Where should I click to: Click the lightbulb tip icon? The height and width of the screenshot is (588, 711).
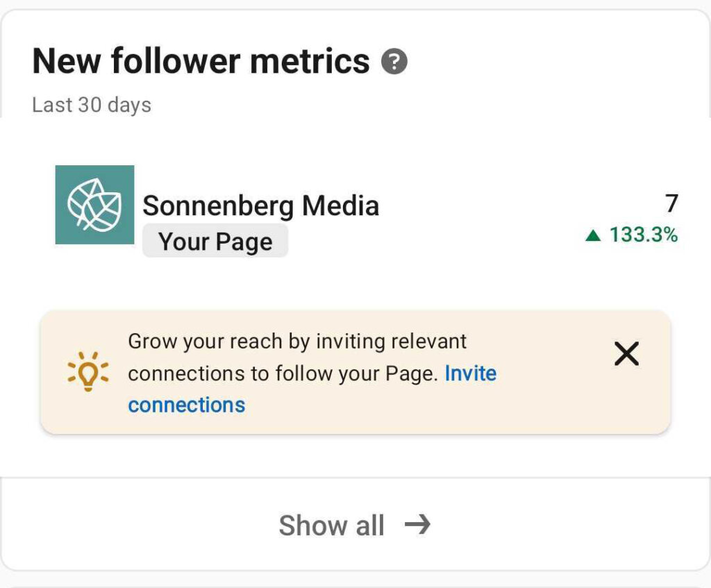(x=87, y=373)
